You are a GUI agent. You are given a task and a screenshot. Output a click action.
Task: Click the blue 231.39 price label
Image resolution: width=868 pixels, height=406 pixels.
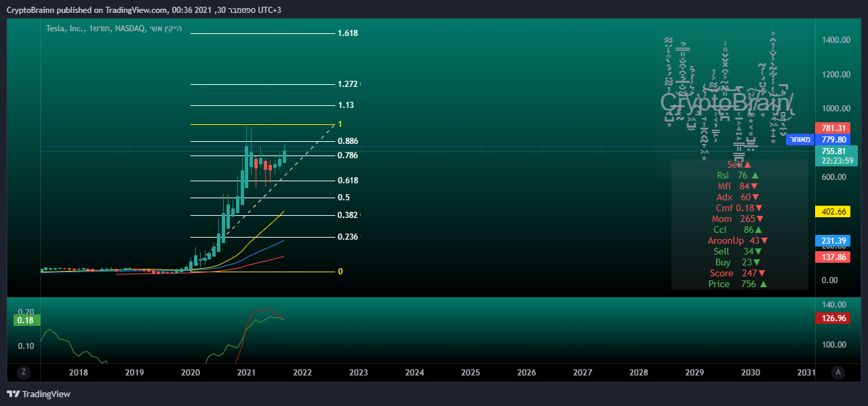(x=832, y=241)
